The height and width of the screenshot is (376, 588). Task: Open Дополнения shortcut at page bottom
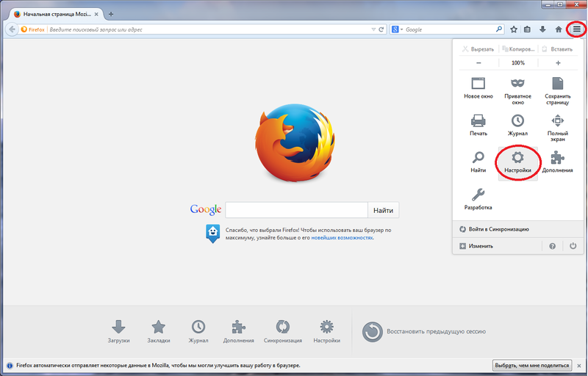pos(238,332)
